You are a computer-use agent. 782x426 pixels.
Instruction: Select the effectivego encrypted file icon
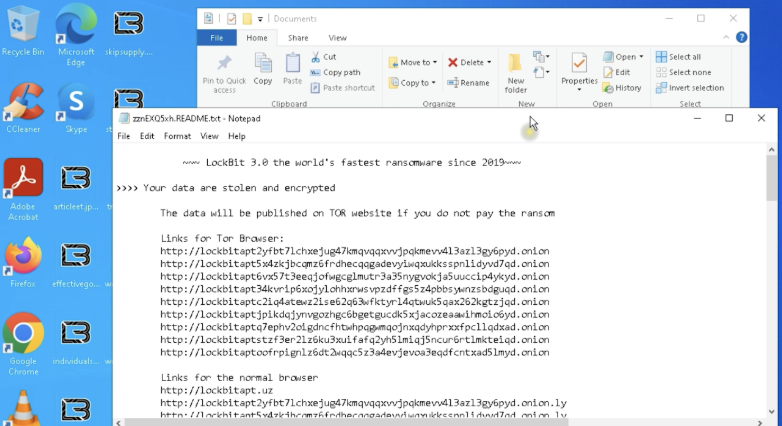76,264
